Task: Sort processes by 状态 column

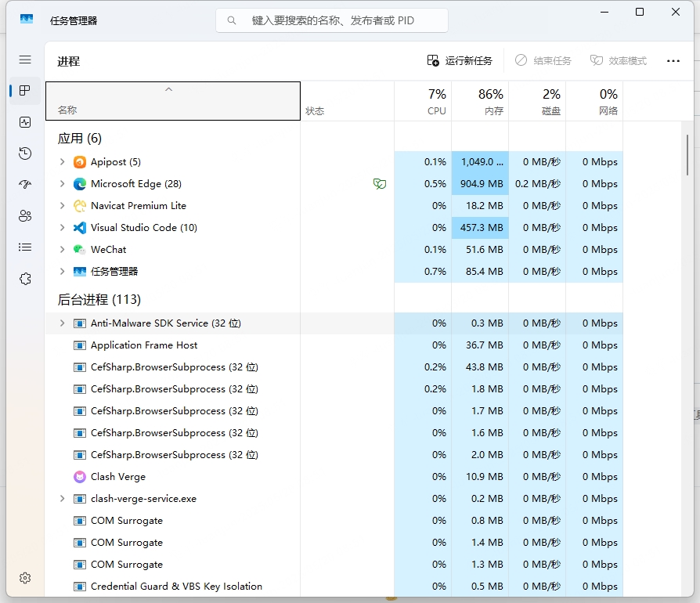Action: pyautogui.click(x=348, y=101)
